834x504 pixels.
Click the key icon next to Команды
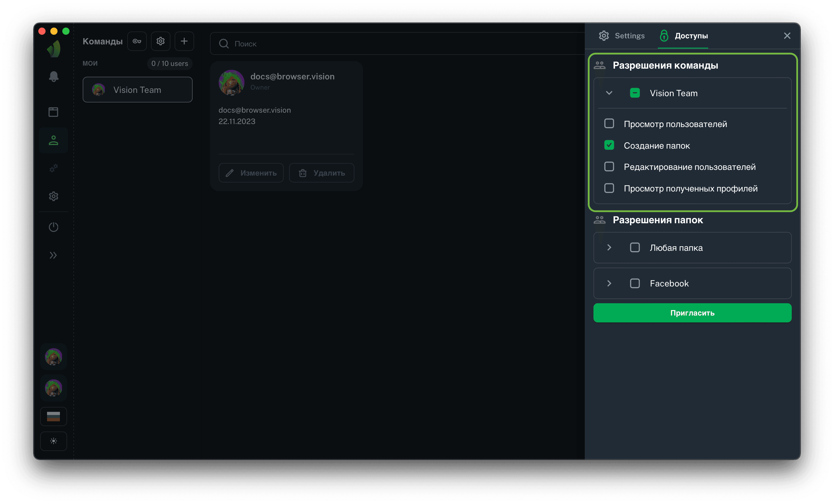click(x=137, y=41)
